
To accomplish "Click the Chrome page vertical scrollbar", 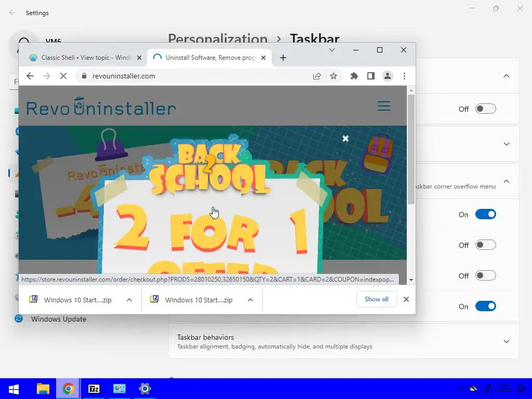I will [411, 149].
